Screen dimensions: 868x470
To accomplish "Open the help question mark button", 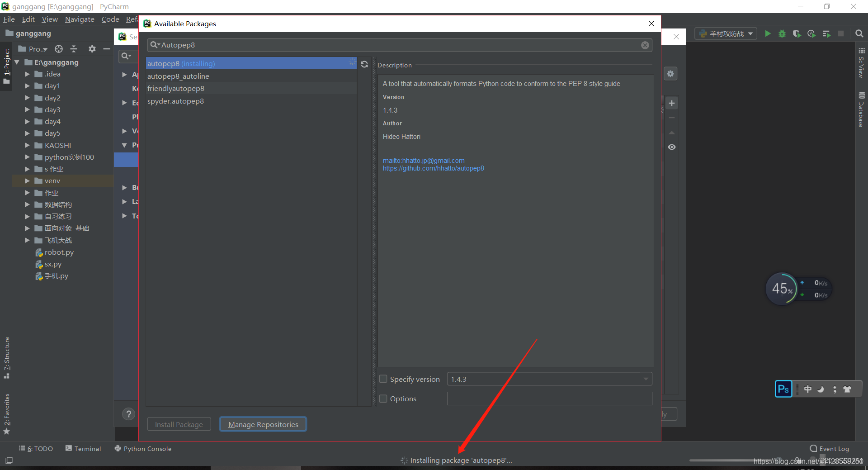I will (129, 414).
